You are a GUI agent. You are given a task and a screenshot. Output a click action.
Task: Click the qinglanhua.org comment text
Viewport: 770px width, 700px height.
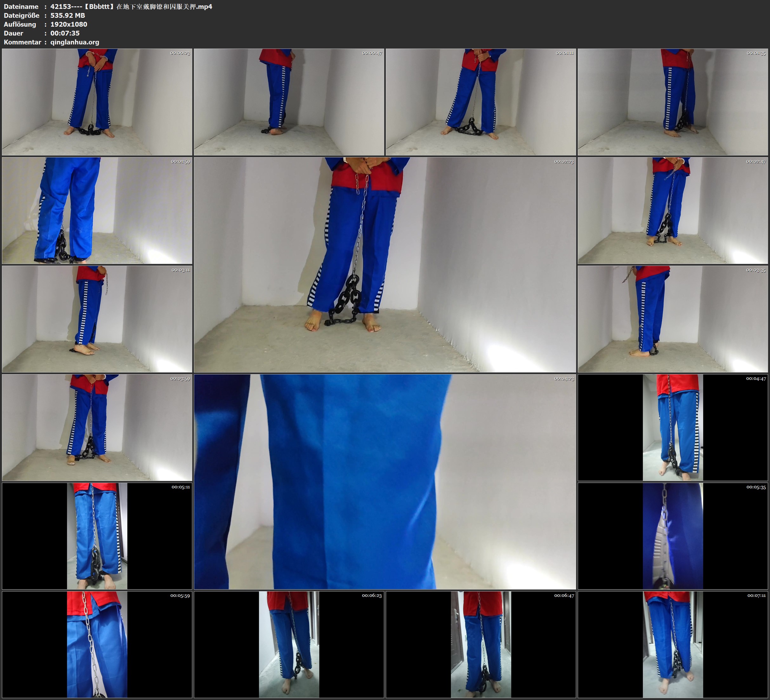(x=75, y=43)
